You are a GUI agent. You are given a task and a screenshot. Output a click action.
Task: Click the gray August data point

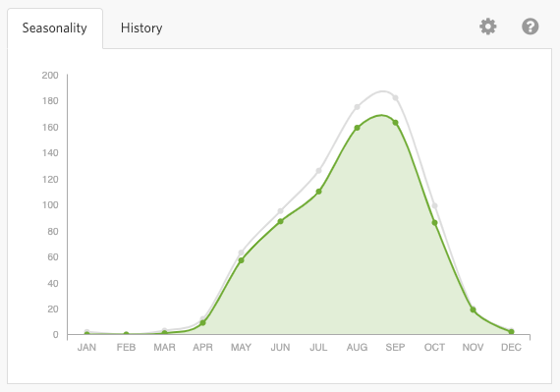358,107
